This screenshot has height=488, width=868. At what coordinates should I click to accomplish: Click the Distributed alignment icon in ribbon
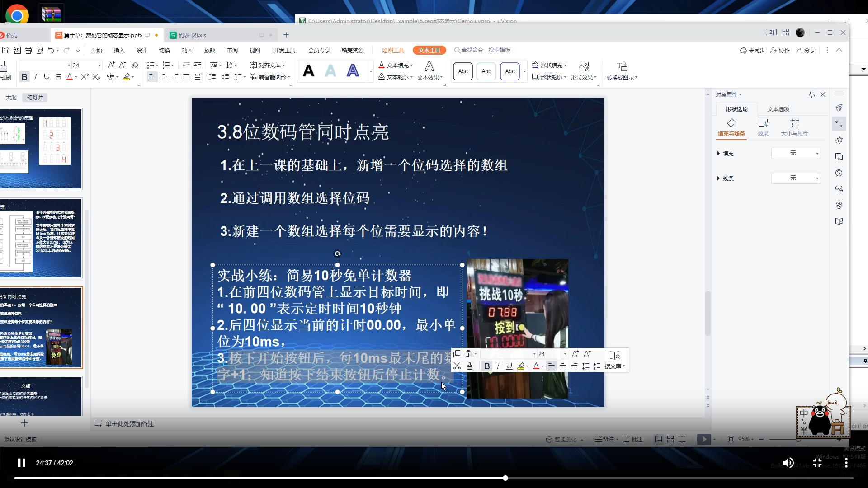coord(198,77)
